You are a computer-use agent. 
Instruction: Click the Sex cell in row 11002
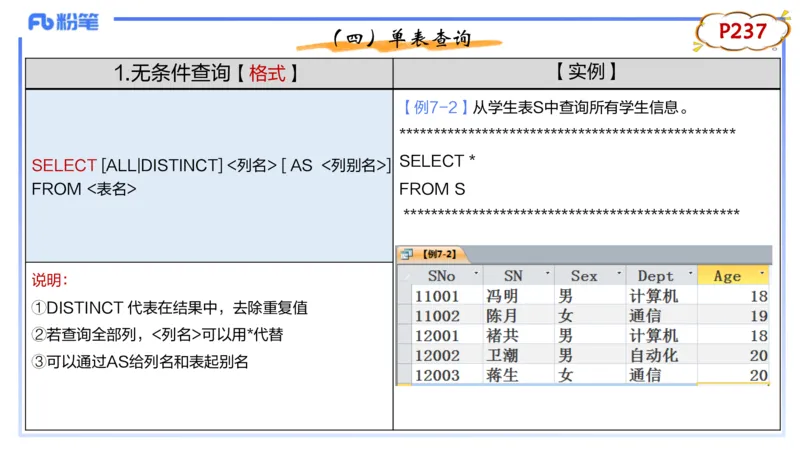click(x=590, y=316)
